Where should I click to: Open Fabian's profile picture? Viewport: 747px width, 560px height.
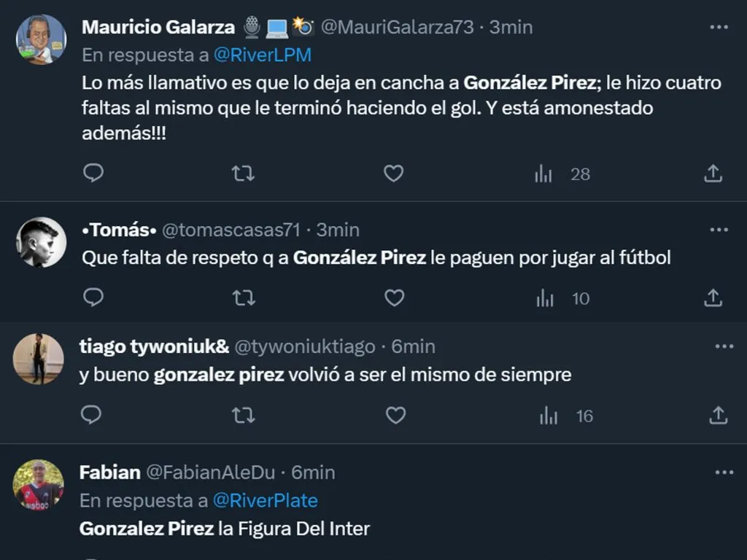(39, 484)
